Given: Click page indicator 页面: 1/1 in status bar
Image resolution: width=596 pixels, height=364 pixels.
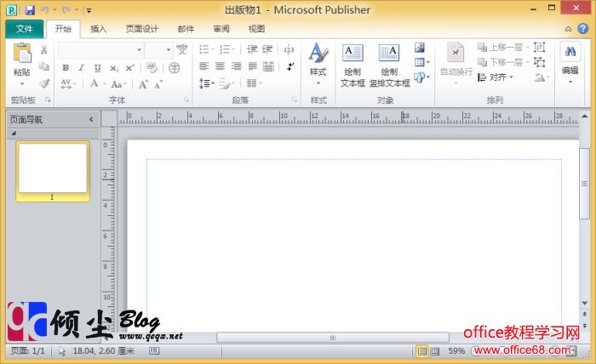Looking at the screenshot, I should (28, 351).
